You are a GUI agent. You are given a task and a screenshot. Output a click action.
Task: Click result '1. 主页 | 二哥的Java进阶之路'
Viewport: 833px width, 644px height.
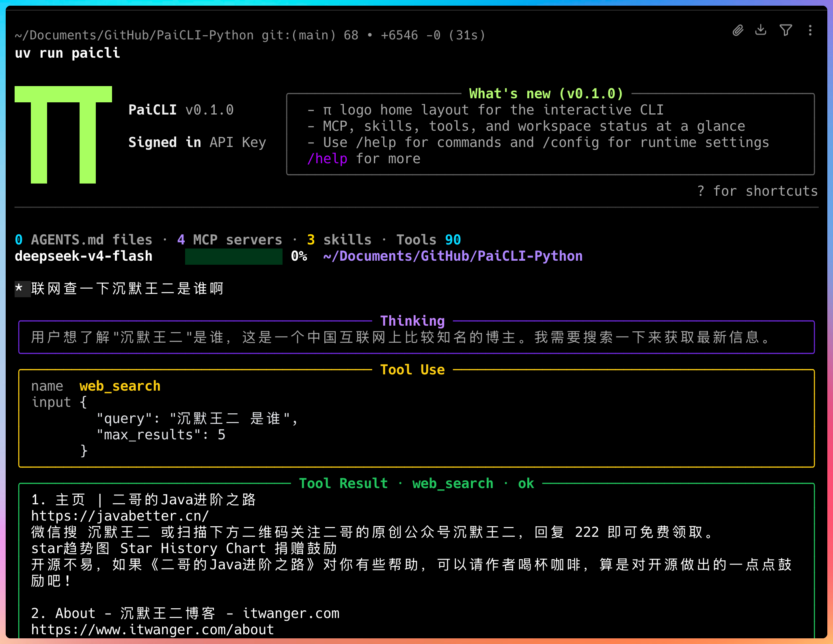pos(144,500)
